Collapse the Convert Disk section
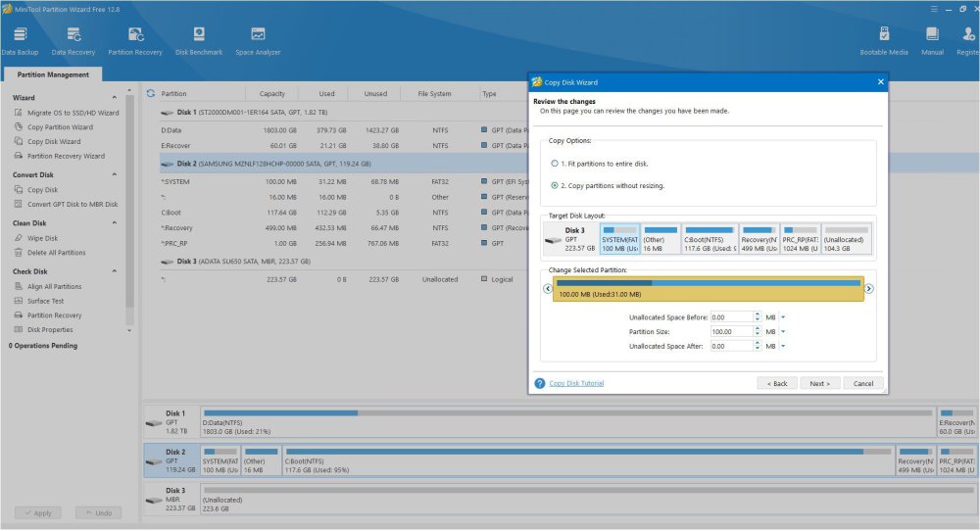The image size is (980, 530). (x=116, y=175)
